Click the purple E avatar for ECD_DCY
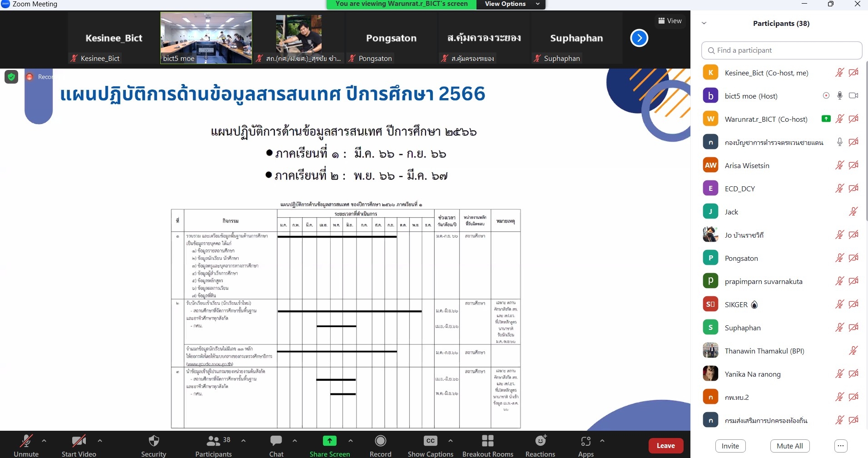 pyautogui.click(x=710, y=189)
